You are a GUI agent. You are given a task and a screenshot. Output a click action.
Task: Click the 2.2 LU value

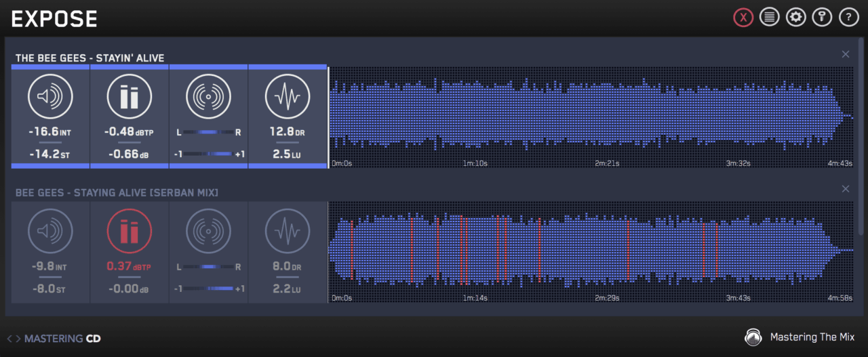click(x=288, y=288)
